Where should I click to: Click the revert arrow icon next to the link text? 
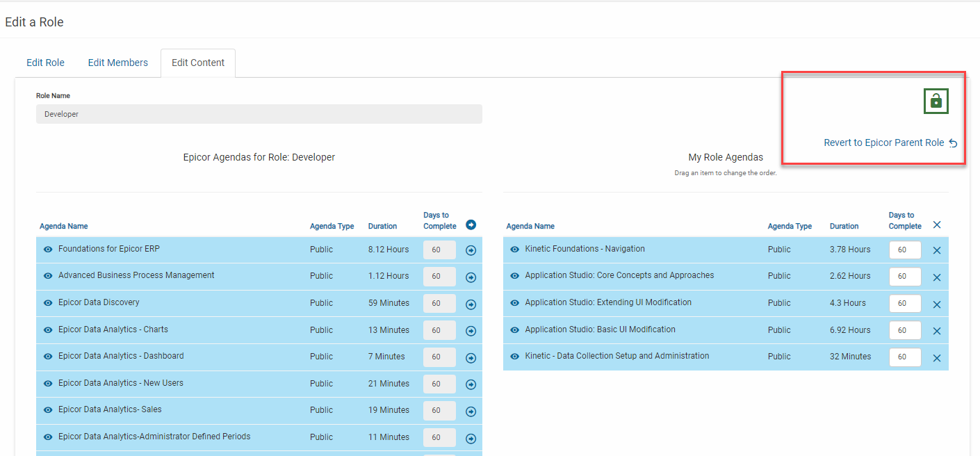(x=953, y=142)
